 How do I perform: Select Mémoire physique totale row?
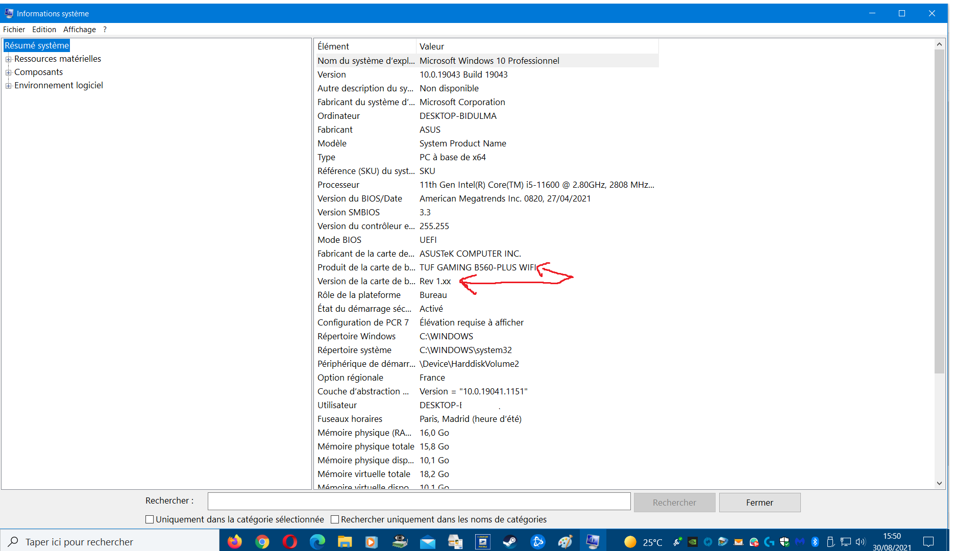(487, 446)
